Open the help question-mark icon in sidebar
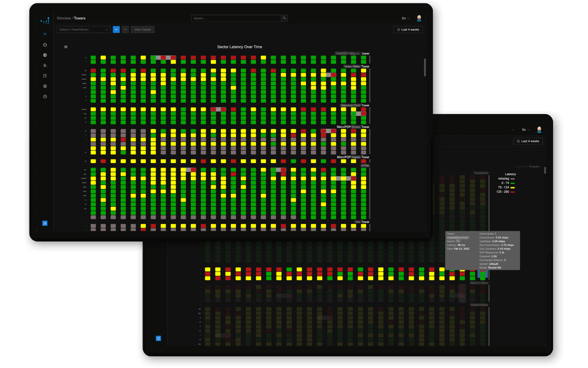The height and width of the screenshot is (368, 588). 45,96
